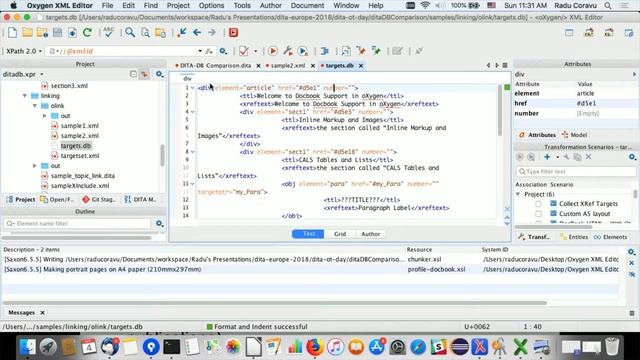Select sample_topic_link.dita in project tree
Image resolution: width=640 pixels, height=360 pixels.
pos(83,176)
